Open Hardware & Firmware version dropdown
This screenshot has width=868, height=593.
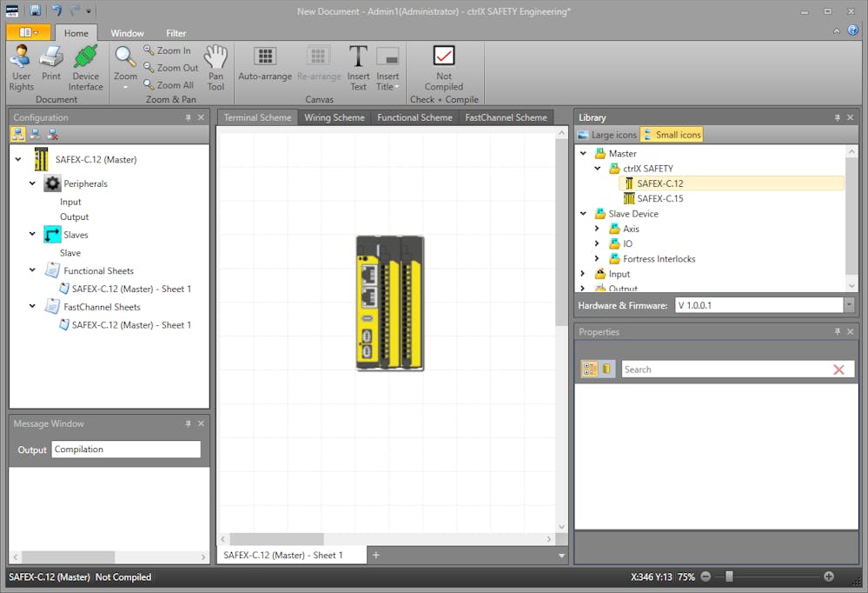click(x=849, y=305)
